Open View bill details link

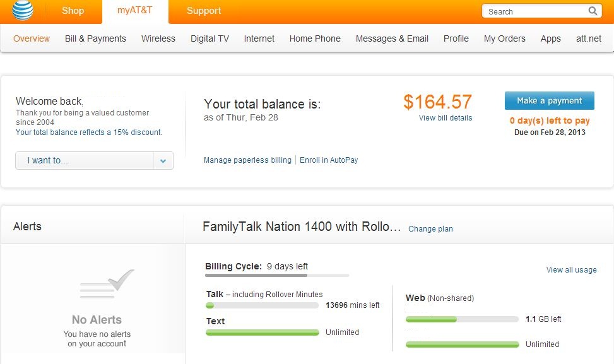pos(446,118)
